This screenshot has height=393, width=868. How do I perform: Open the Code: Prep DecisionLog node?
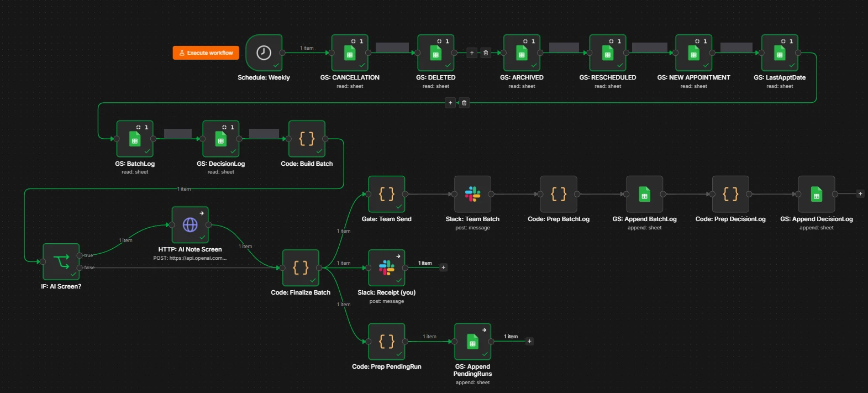coord(730,194)
